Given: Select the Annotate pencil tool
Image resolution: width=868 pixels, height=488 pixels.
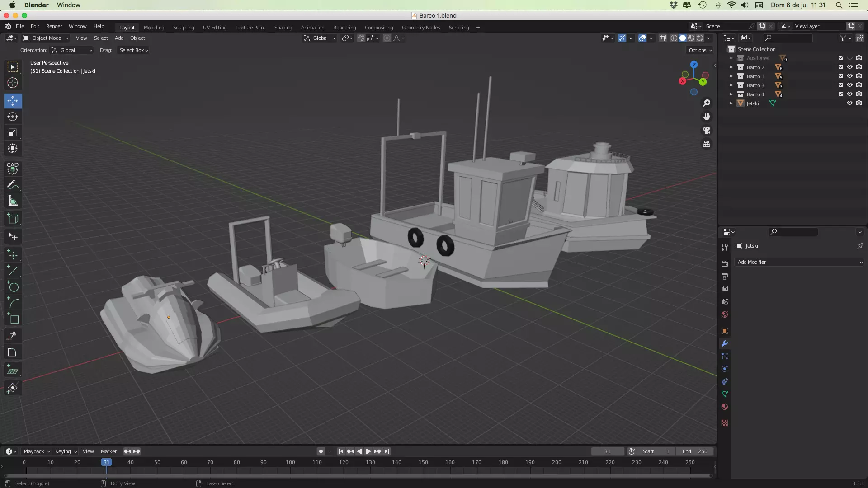Looking at the screenshot, I should pos(13,185).
